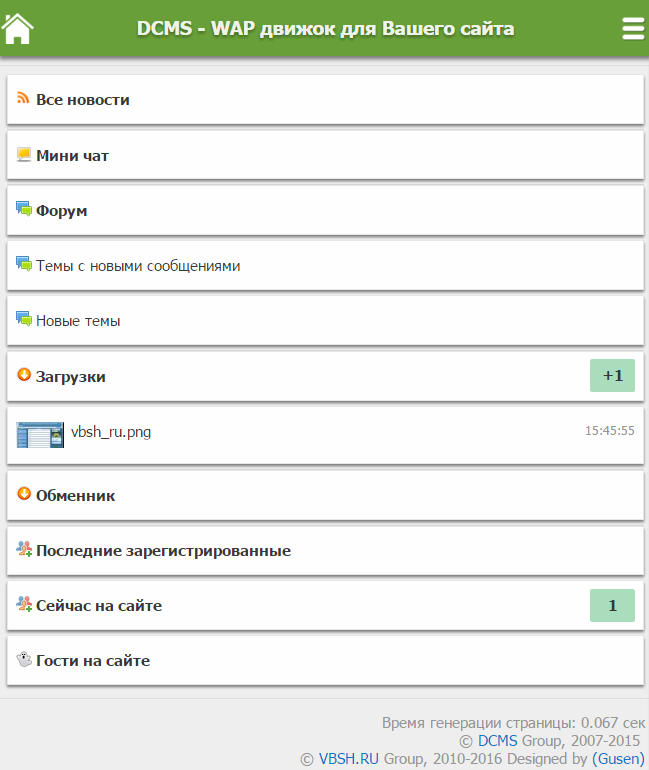Viewport: 649px width, 770px height.
Task: Click the chat icon next to Мини чат
Action: pyautogui.click(x=24, y=155)
